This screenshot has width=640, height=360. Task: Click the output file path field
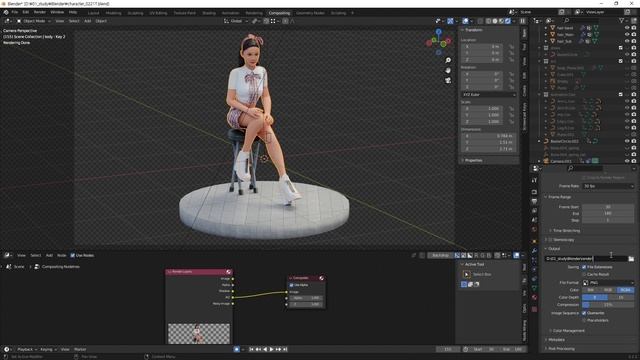(x=586, y=259)
